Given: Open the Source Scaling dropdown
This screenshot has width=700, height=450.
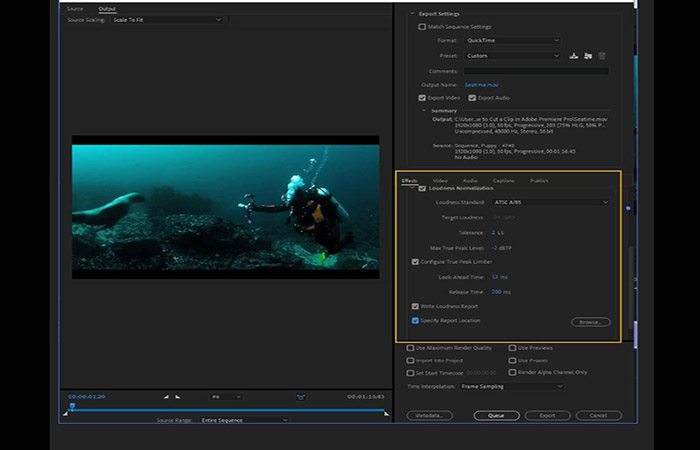Looking at the screenshot, I should pyautogui.click(x=167, y=20).
